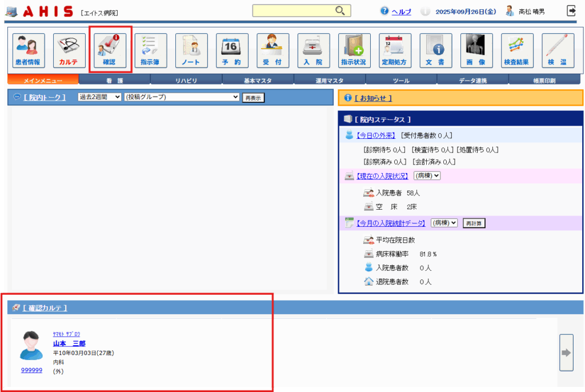Open the 検温 thermometer icon

point(558,50)
